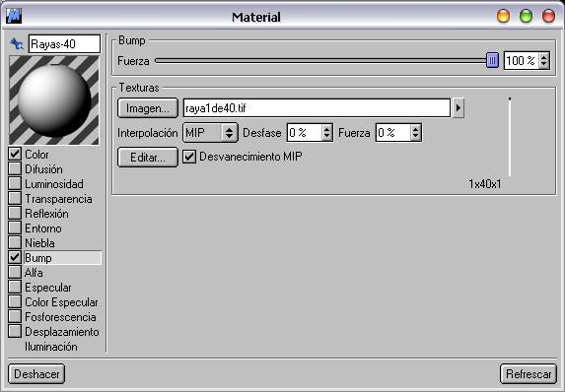This screenshot has width=565, height=392.
Task: Select the Fosforescencia channel label
Action: tap(60, 317)
